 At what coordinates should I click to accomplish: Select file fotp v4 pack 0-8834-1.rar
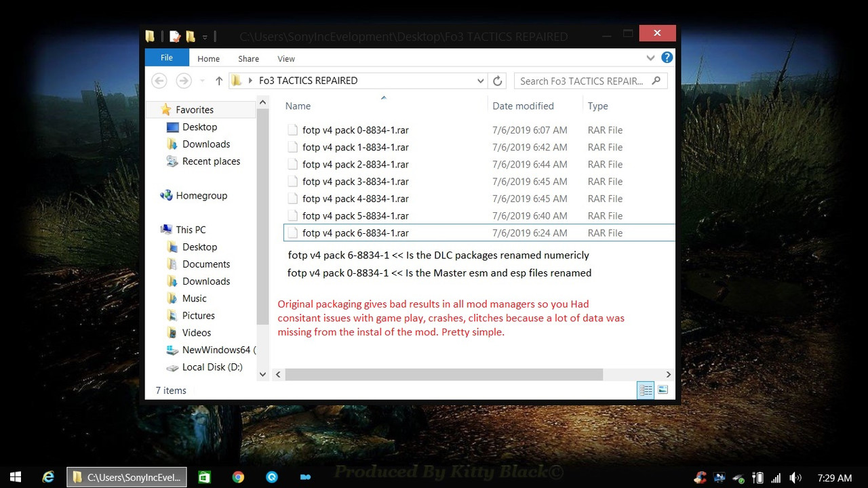click(355, 130)
